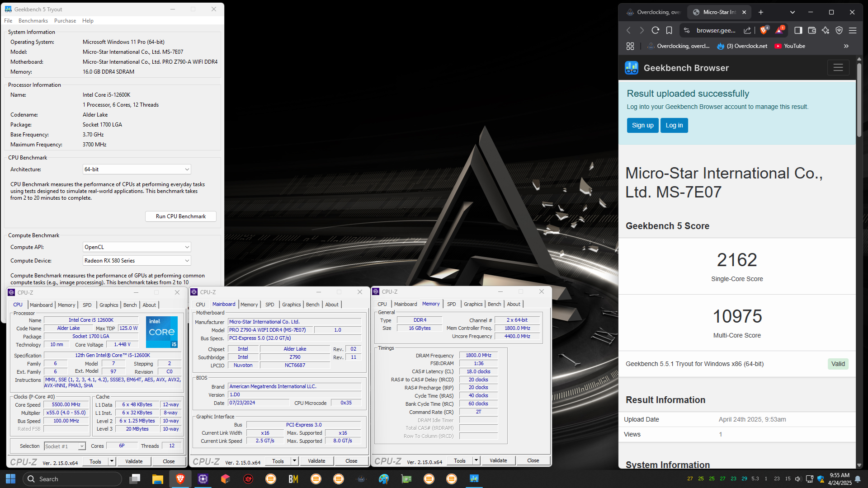868x488 pixels.
Task: Close the Micro-Star browser tab
Action: point(744,12)
